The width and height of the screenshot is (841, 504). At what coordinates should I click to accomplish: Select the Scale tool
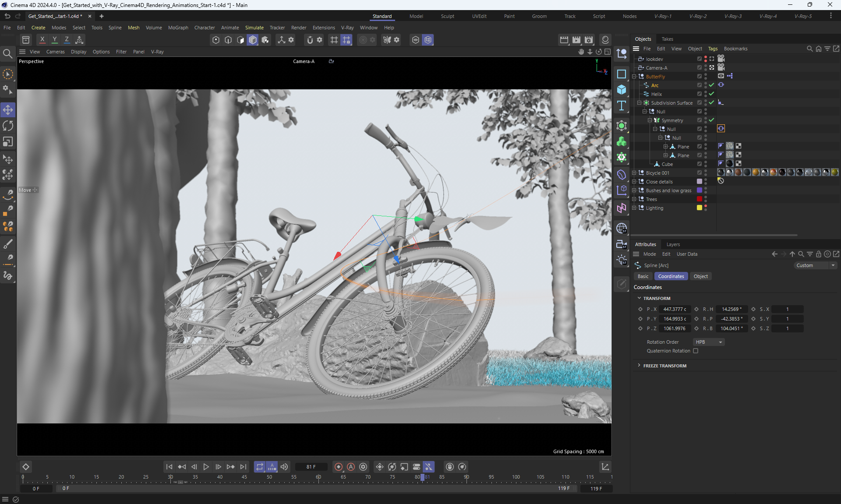click(8, 142)
